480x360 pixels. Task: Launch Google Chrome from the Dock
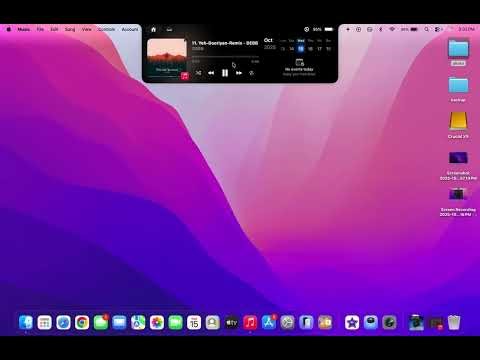[x=82, y=322]
